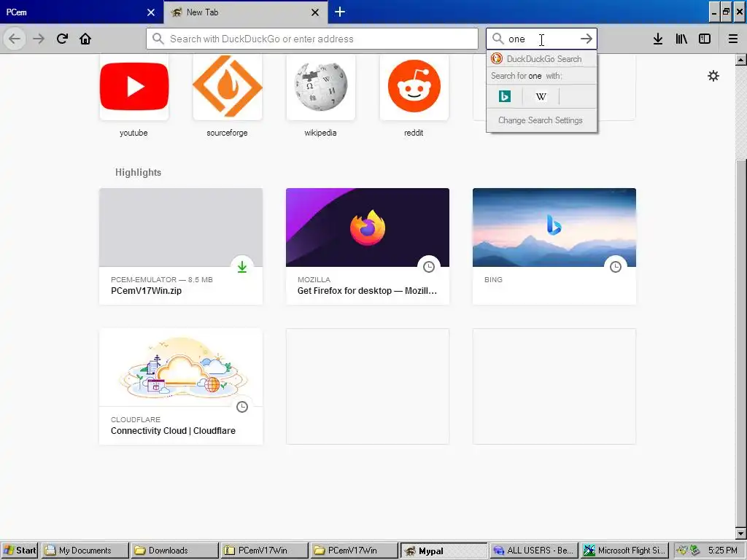Click the forward navigation arrow
This screenshot has height=560, width=747.
click(39, 39)
